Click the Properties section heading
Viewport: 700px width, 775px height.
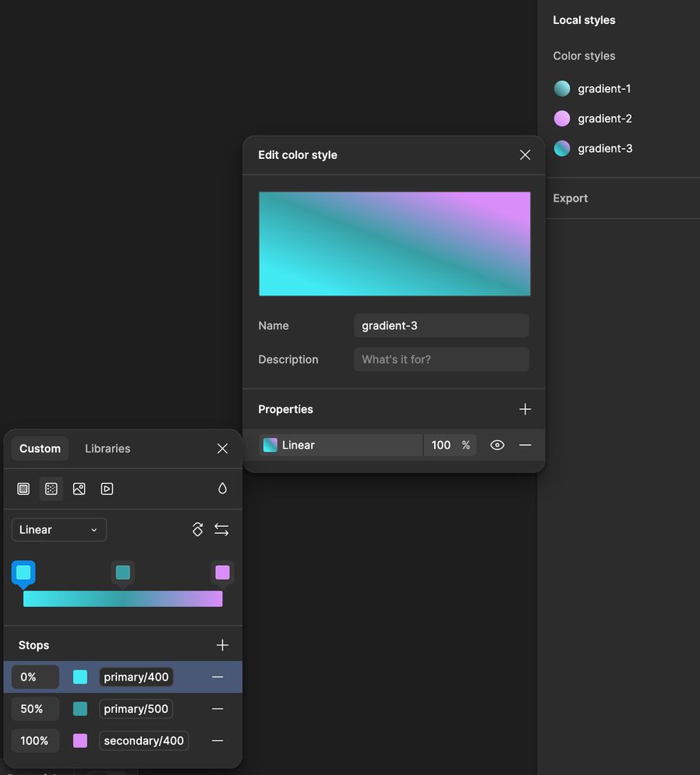[x=285, y=409]
